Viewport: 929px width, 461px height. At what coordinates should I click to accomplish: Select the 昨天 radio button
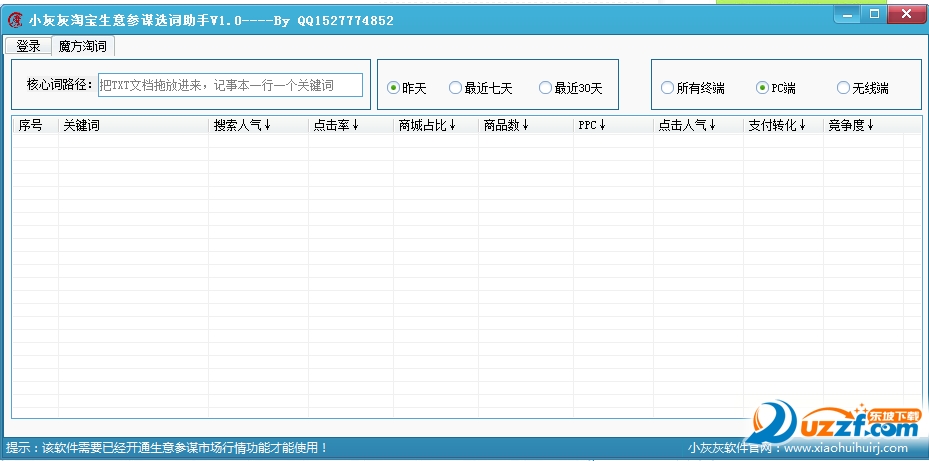click(406, 88)
